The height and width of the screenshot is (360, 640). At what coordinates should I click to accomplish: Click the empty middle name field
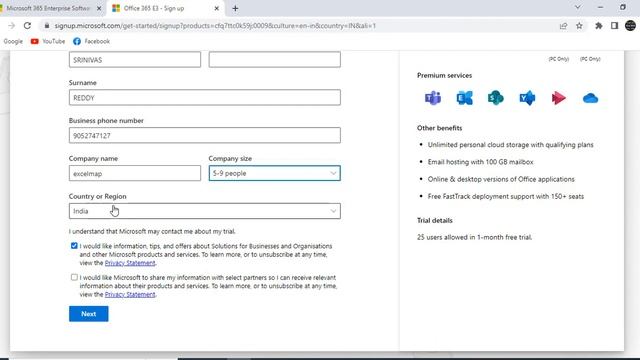274,60
